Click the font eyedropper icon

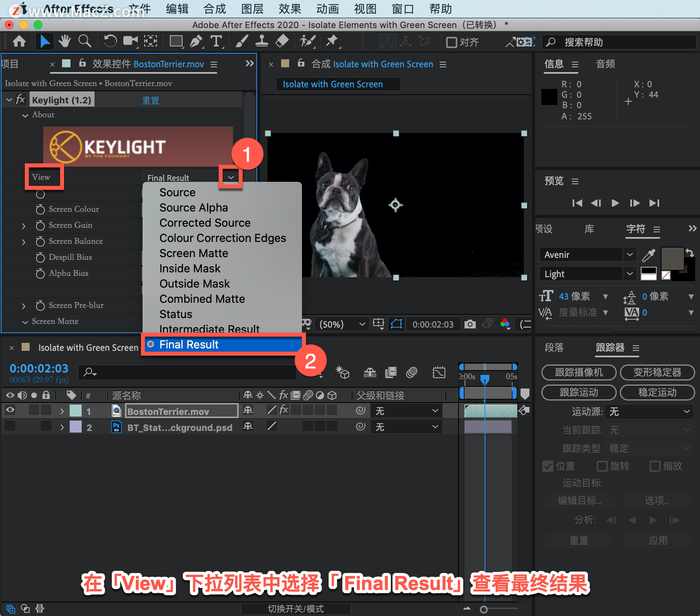click(648, 255)
